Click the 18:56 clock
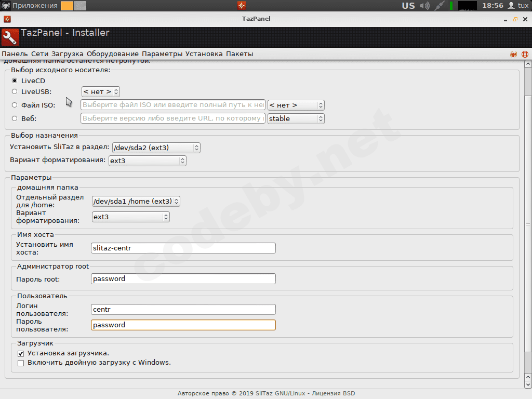Image resolution: width=532 pixels, height=399 pixels. click(493, 6)
